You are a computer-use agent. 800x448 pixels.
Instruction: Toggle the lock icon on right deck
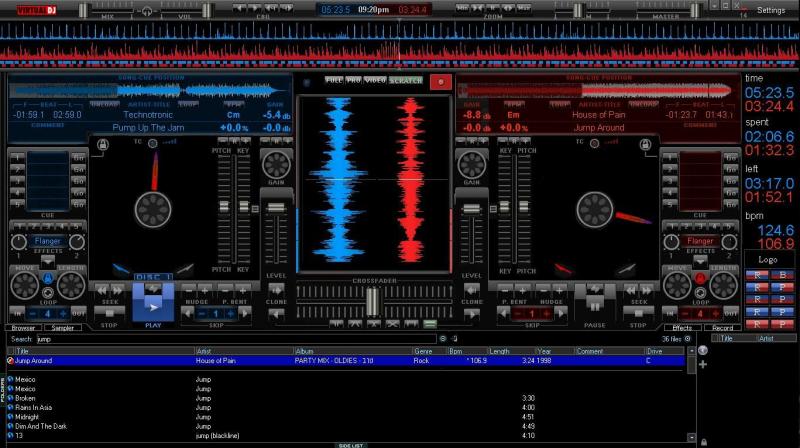coord(645,145)
